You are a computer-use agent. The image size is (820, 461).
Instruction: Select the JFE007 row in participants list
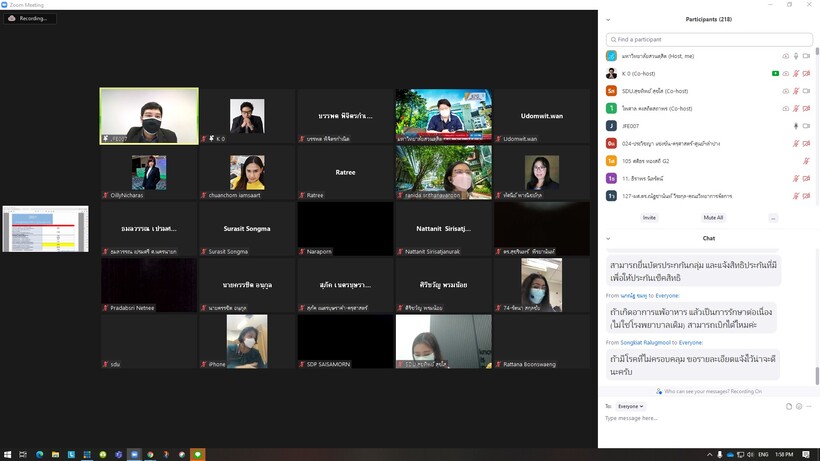point(709,126)
